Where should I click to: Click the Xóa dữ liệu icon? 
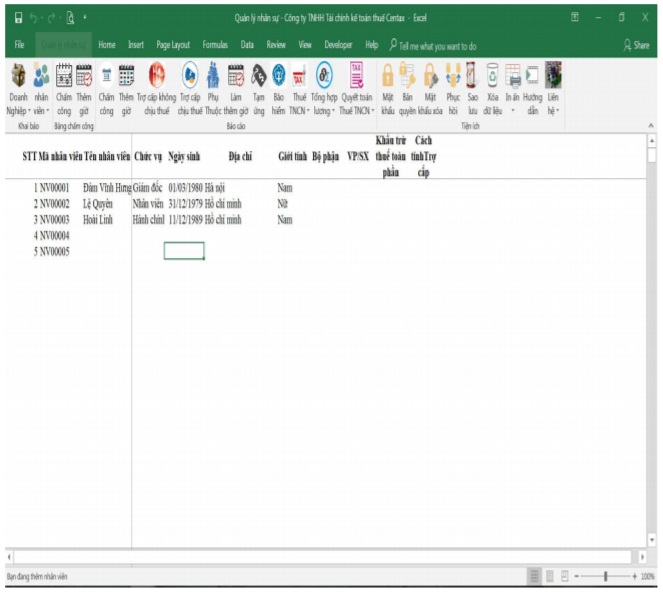click(492, 78)
